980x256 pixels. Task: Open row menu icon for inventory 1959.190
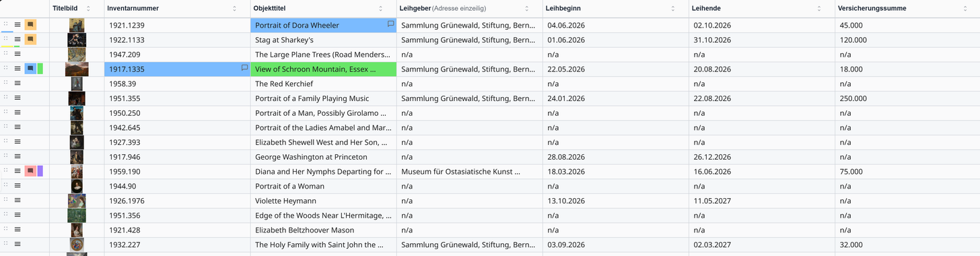[x=17, y=171]
